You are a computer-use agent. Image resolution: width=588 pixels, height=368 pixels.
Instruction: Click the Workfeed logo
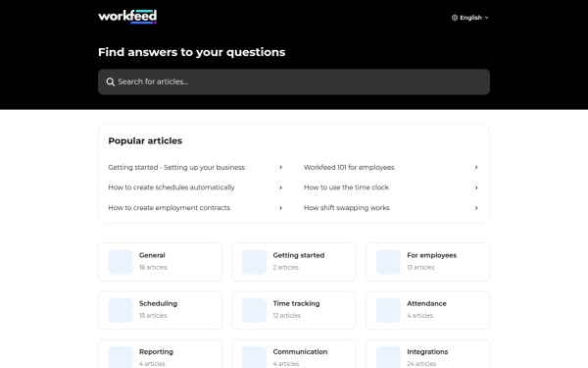point(127,17)
